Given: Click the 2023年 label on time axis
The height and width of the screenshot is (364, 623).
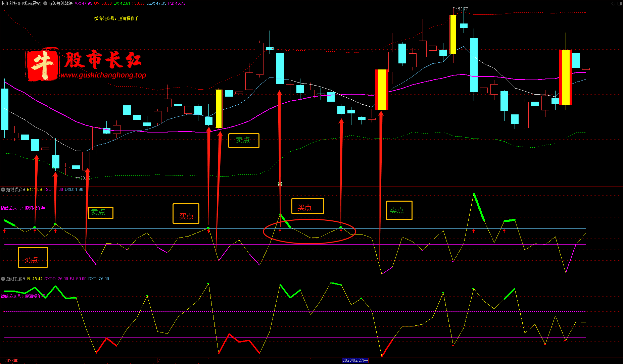Looking at the screenshot, I should pyautogui.click(x=11, y=361).
